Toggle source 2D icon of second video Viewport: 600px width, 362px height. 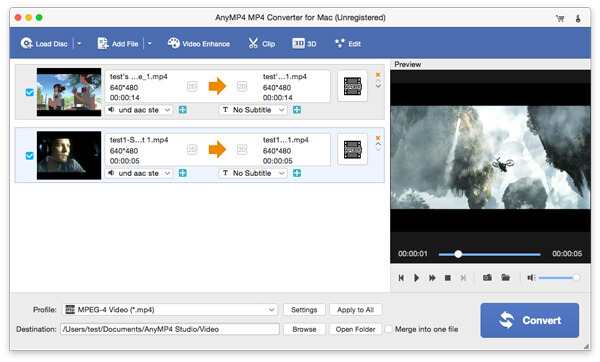[x=192, y=150]
